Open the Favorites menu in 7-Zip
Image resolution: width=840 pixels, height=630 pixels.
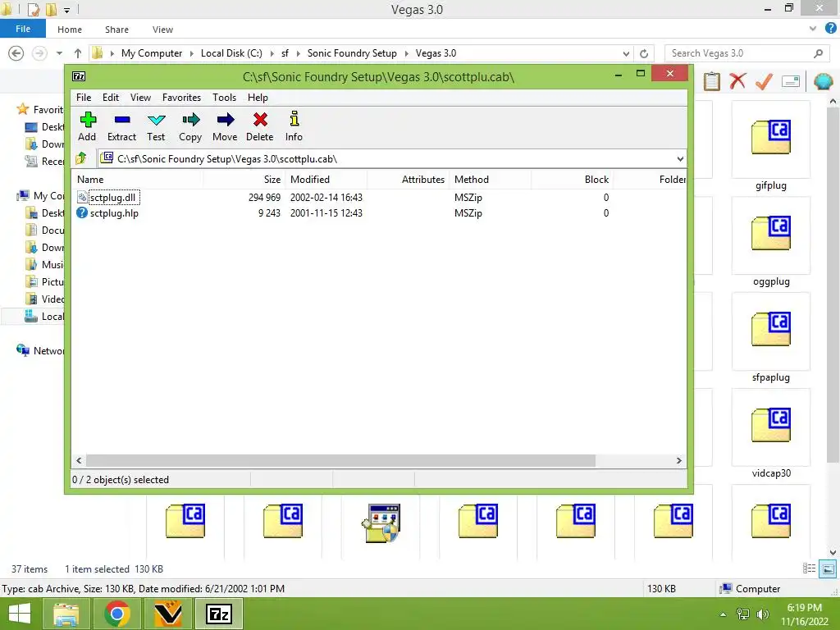coord(181,98)
